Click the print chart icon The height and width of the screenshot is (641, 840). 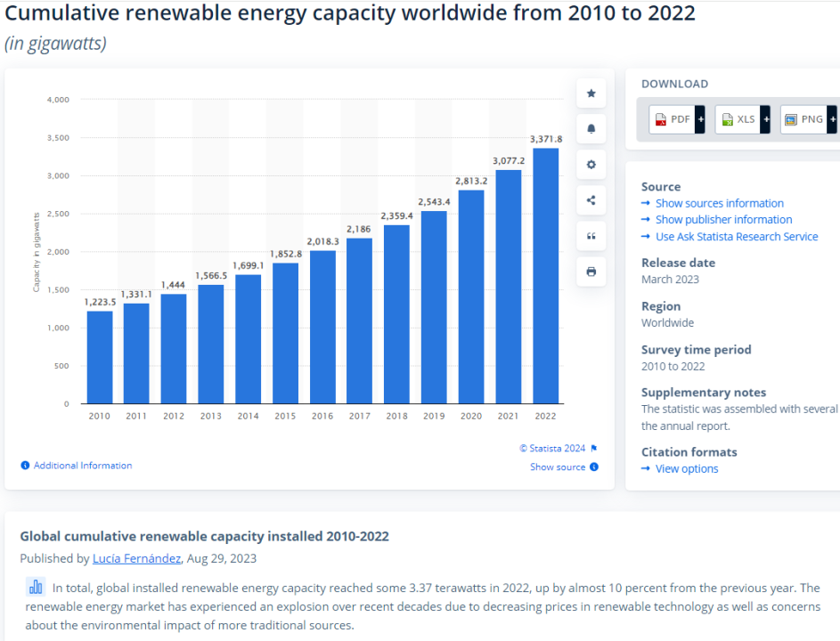click(591, 272)
